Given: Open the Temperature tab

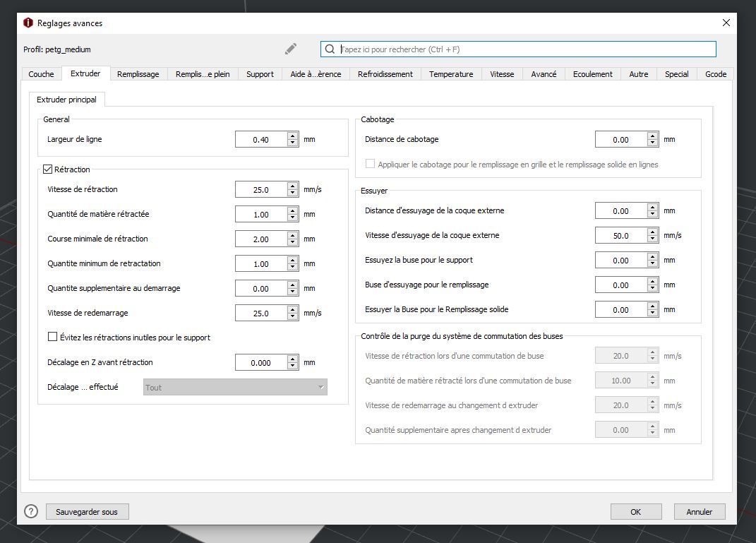Looking at the screenshot, I should (451, 74).
